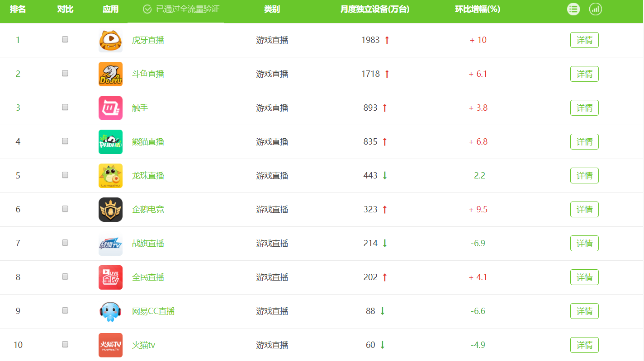The image size is (644, 361).
Task: Open the 战旗直播 name link
Action: click(x=148, y=244)
